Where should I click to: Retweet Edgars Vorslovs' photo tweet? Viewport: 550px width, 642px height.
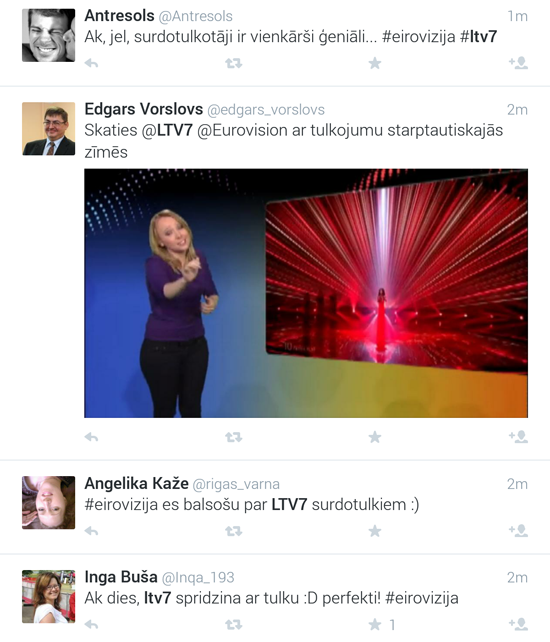[x=233, y=437]
